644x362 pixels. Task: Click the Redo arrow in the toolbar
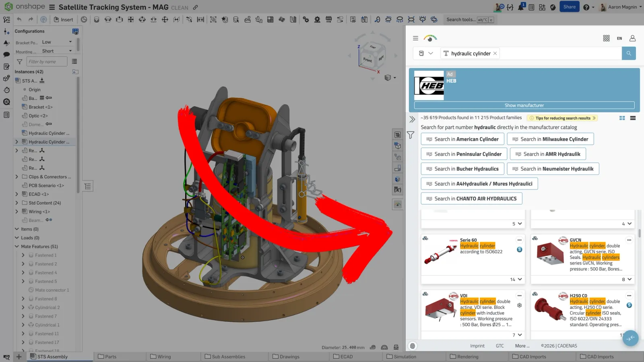[x=31, y=19]
